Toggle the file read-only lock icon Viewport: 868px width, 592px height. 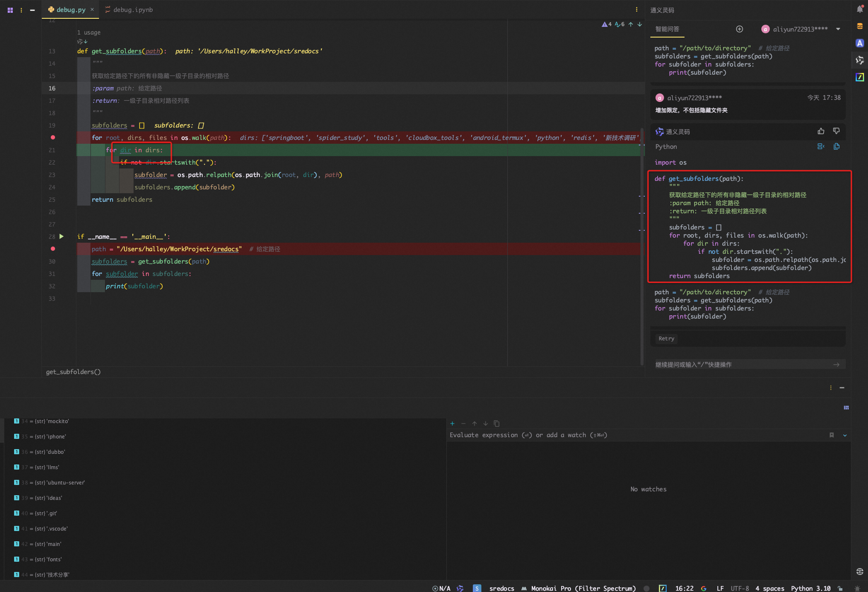click(x=840, y=588)
